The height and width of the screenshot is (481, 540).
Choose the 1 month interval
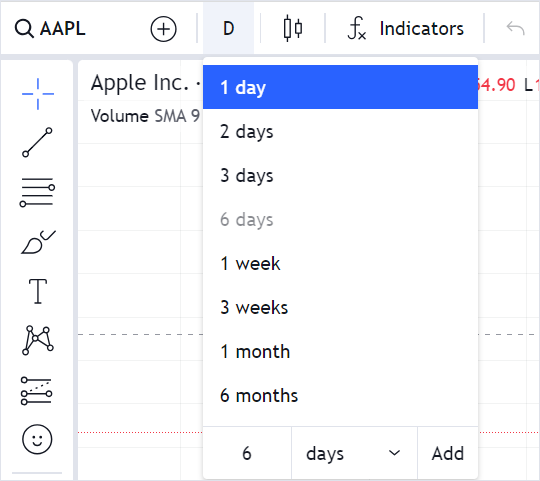[x=340, y=352]
